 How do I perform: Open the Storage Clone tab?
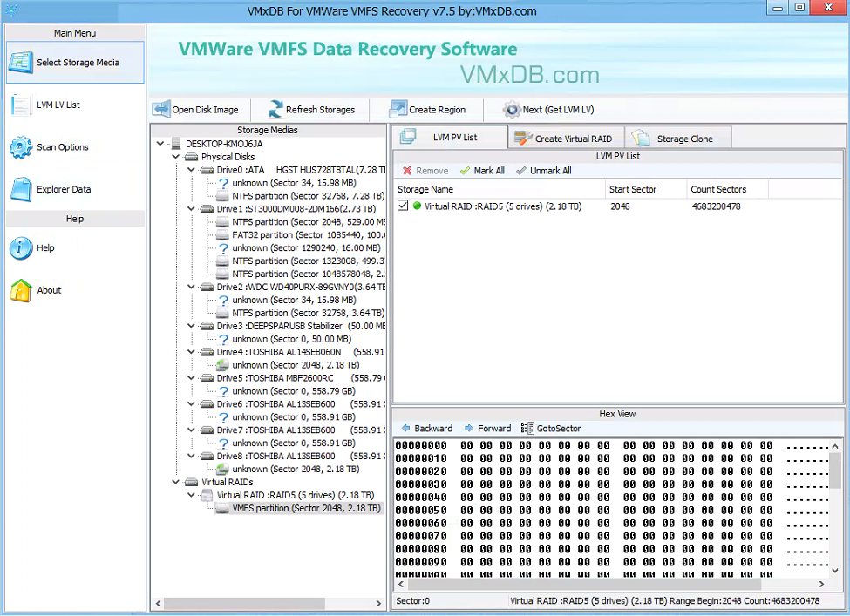coord(678,139)
